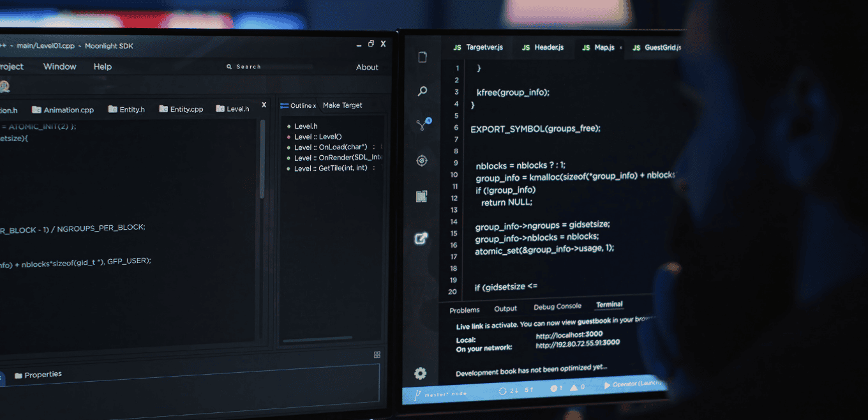Open the Problems panel tab
Screen dimensions: 868x420
point(464,310)
